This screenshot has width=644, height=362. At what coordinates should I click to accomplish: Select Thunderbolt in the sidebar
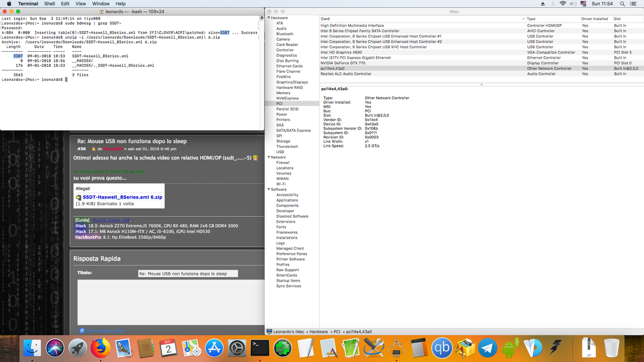pos(287,146)
